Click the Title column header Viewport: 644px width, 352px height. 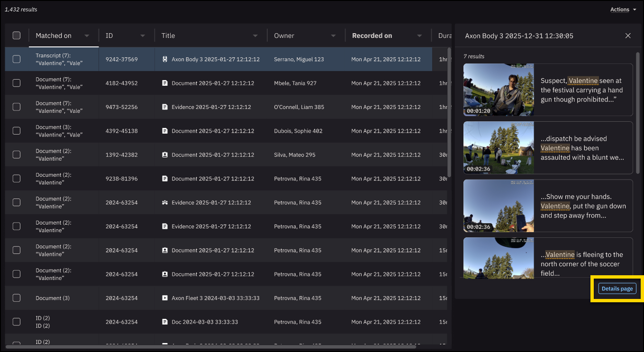click(x=168, y=36)
